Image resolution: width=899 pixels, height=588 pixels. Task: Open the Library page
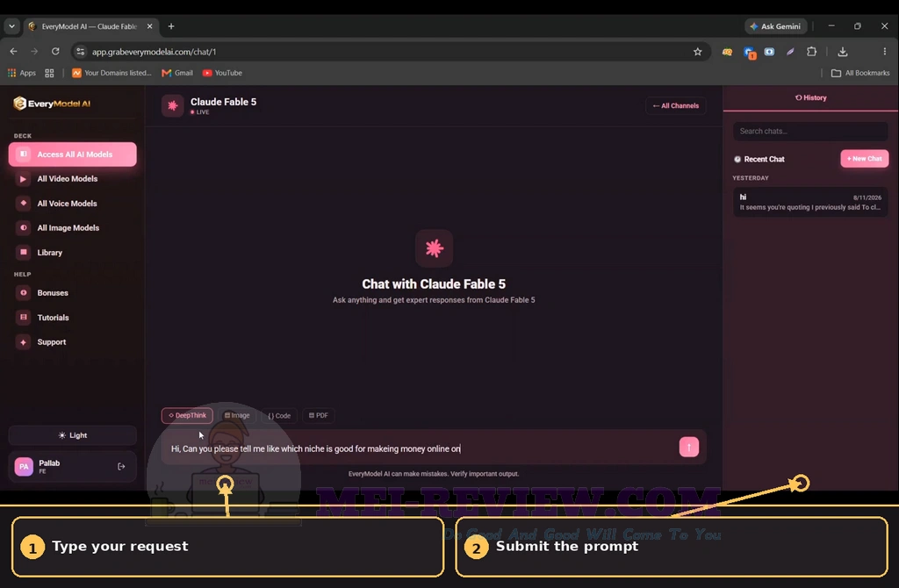coord(72,252)
